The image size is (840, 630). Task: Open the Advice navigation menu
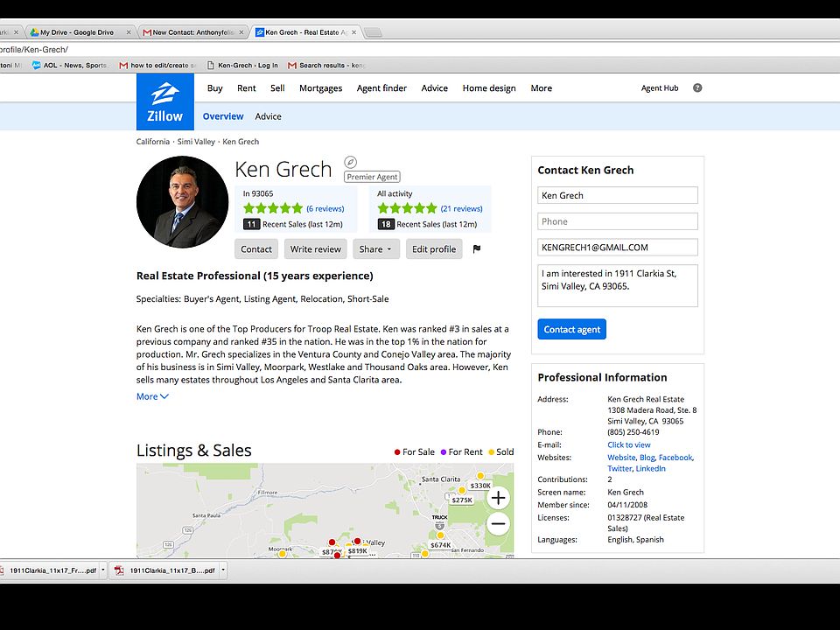point(435,87)
